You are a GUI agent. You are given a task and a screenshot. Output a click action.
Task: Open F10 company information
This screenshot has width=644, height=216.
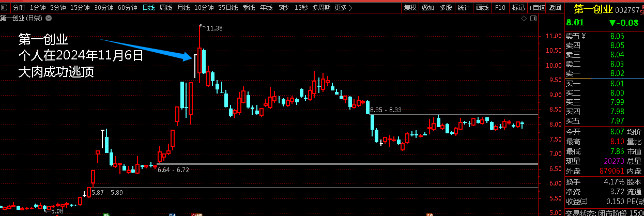(x=500, y=8)
